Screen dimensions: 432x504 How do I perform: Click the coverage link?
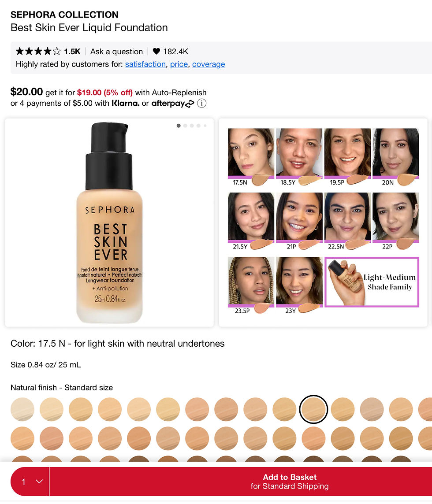click(x=209, y=64)
